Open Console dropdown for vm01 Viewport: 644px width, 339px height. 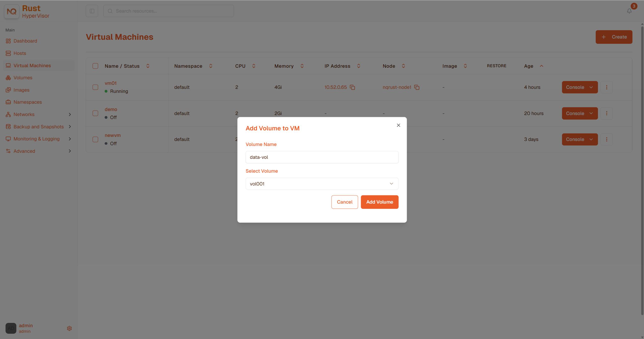point(580,87)
